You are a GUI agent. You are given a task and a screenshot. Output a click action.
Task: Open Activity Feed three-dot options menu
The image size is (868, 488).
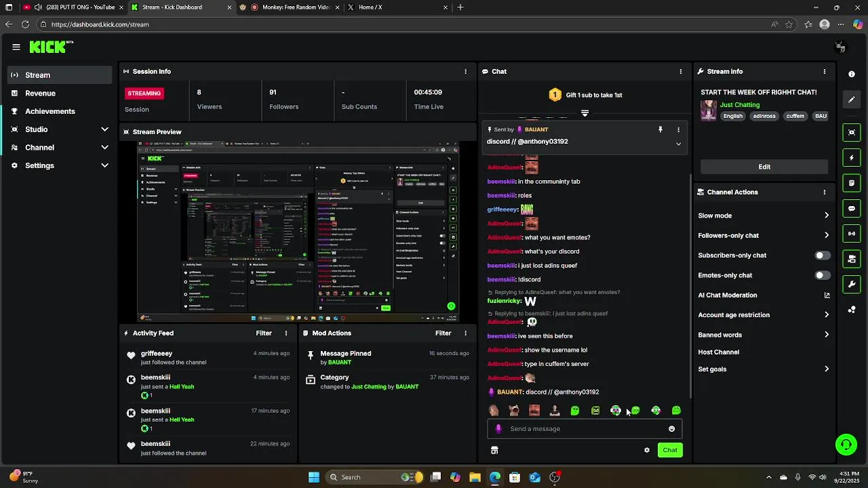click(286, 333)
